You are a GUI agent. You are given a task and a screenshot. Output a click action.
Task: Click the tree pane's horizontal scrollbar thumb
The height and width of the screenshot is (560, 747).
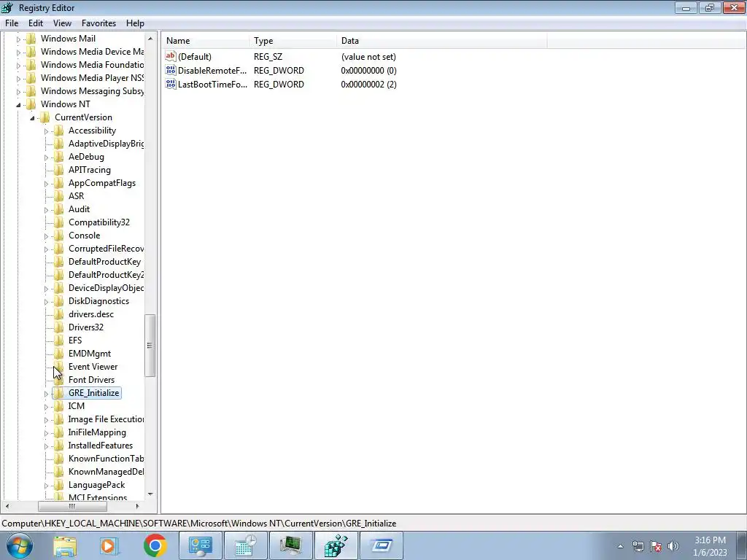pos(72,506)
